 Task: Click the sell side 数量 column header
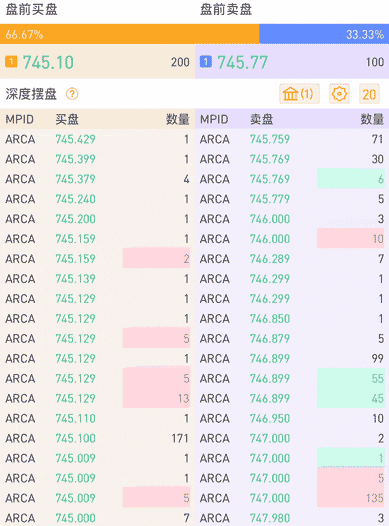[x=372, y=119]
